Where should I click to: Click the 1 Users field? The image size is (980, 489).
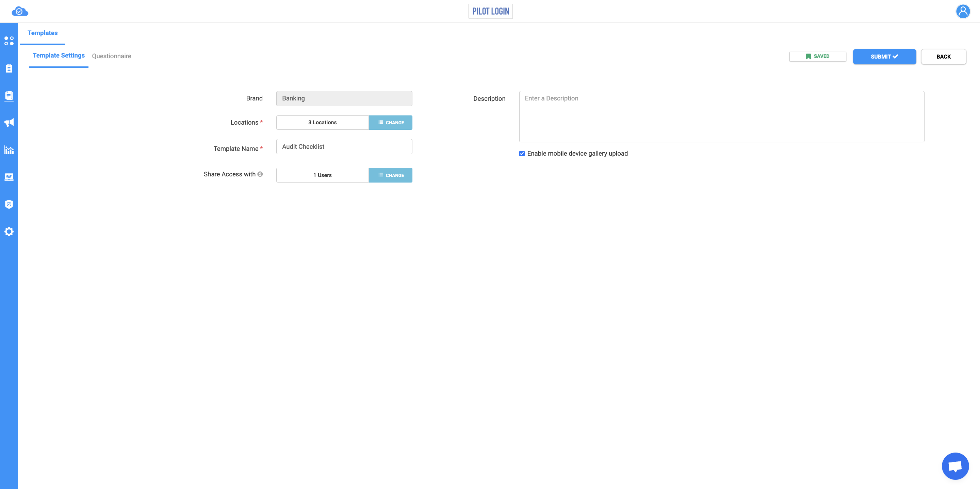[x=322, y=175]
